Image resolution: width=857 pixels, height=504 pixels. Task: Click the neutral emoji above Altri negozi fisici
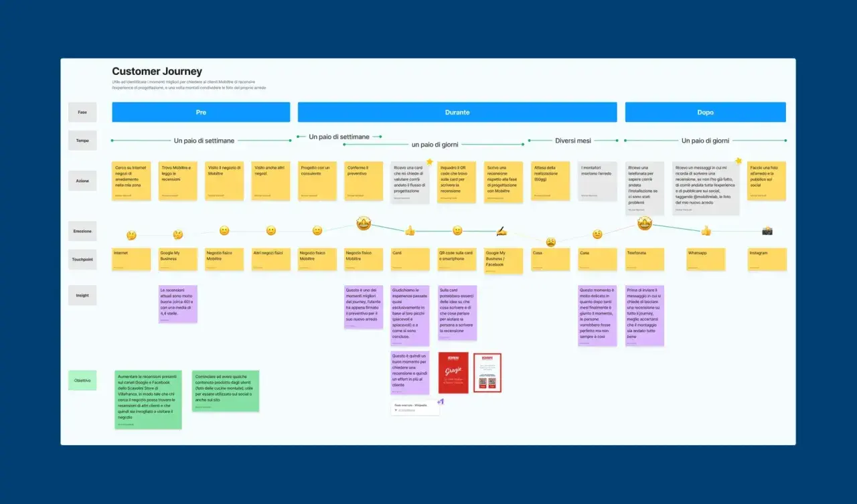[x=270, y=230]
